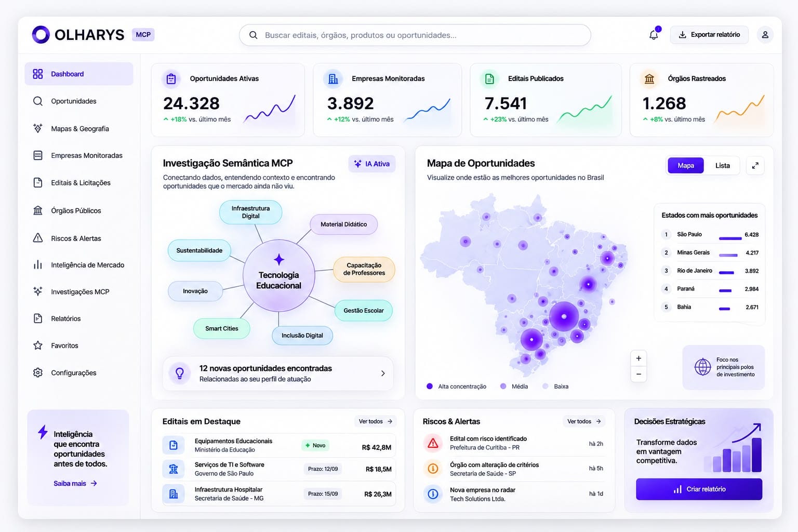
Task: Click the Riscos & Alertas sidebar icon
Action: click(38, 238)
